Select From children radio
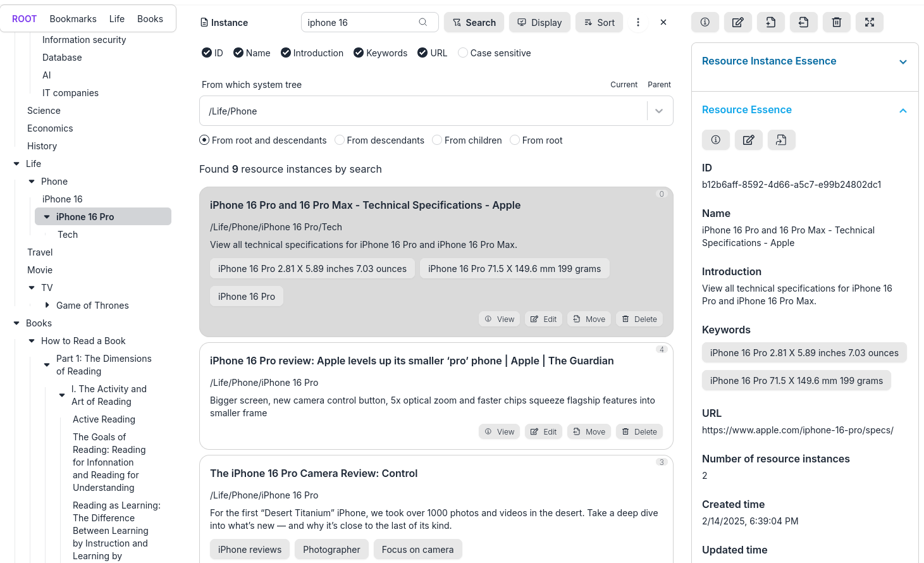This screenshot has width=924, height=563. coord(437,140)
